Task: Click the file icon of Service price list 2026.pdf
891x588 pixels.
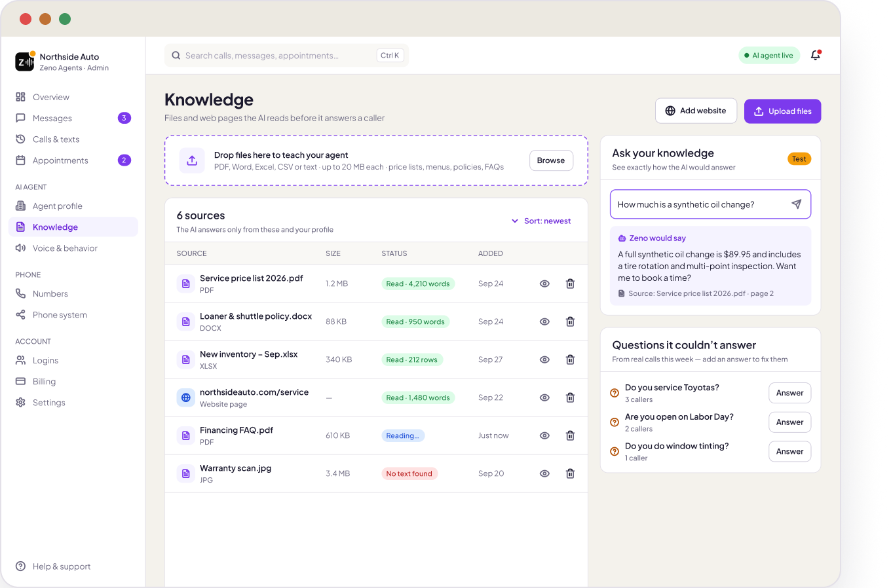Action: [x=186, y=284]
